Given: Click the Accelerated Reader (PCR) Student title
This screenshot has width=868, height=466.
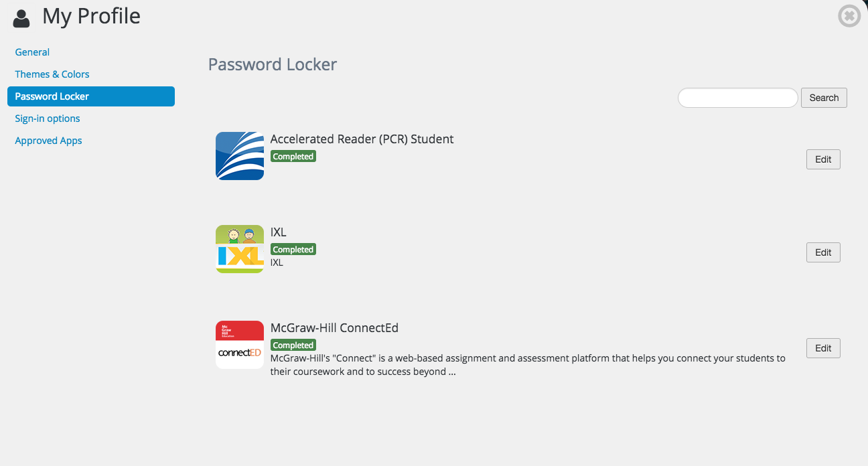Looking at the screenshot, I should 362,139.
